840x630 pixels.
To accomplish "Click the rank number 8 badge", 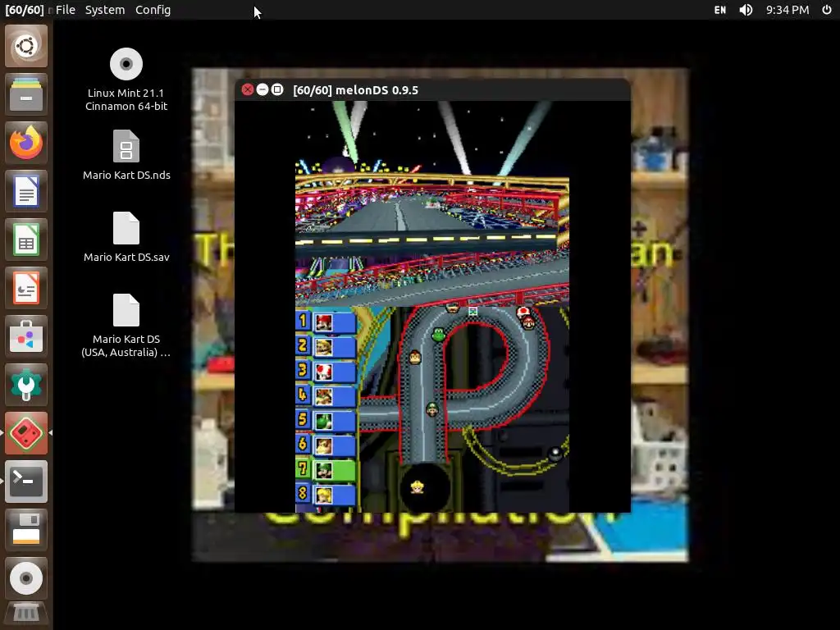I will coord(303,494).
